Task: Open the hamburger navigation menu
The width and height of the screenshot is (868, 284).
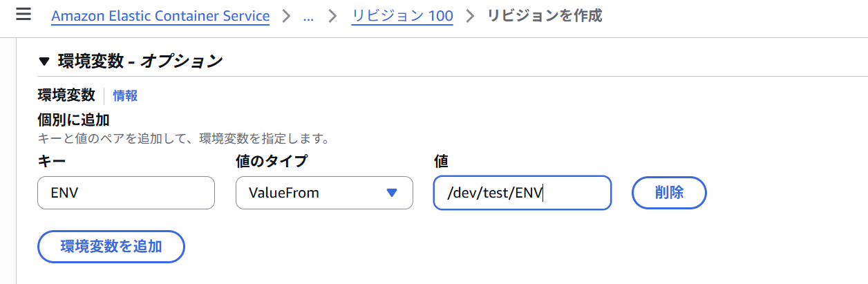Action: pyautogui.click(x=23, y=15)
